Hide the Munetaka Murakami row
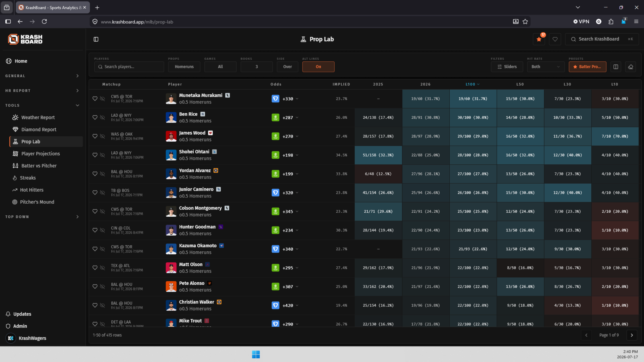 pyautogui.click(x=102, y=99)
